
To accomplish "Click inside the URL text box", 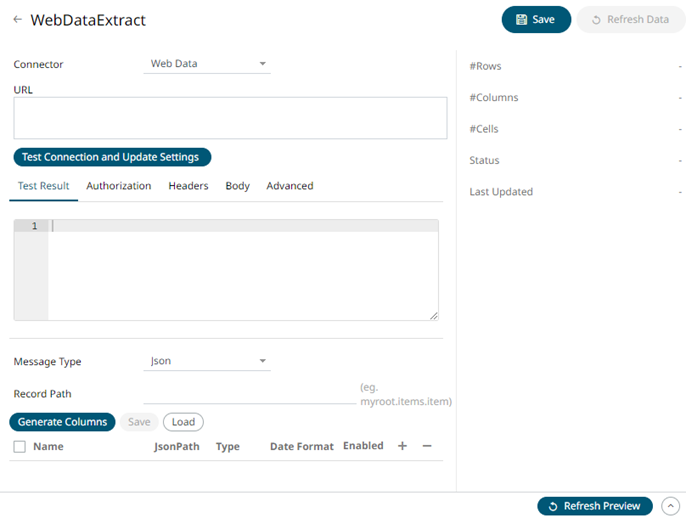I will pos(230,118).
